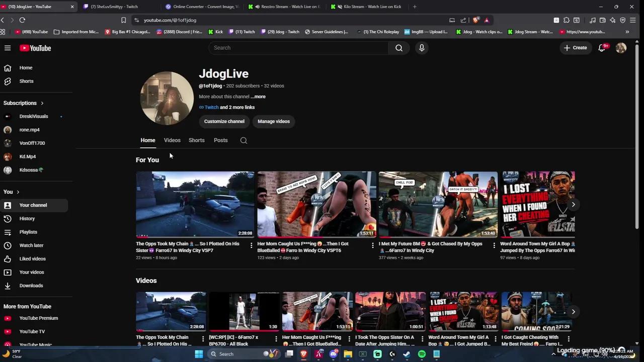Click the search magnifier button

point(399,48)
